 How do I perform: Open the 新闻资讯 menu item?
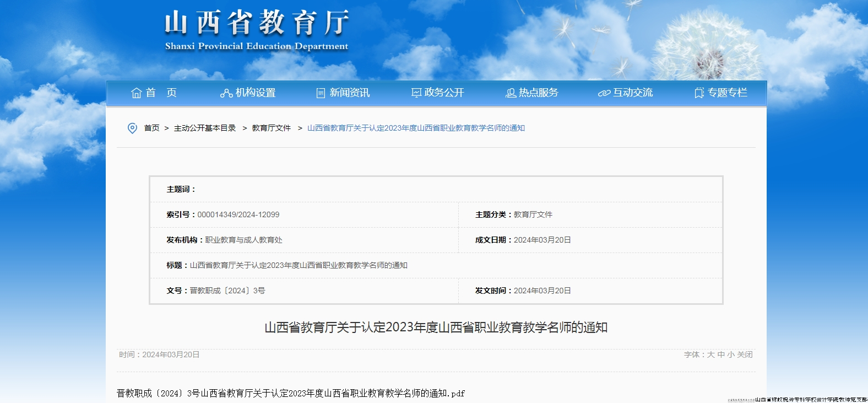(x=350, y=93)
